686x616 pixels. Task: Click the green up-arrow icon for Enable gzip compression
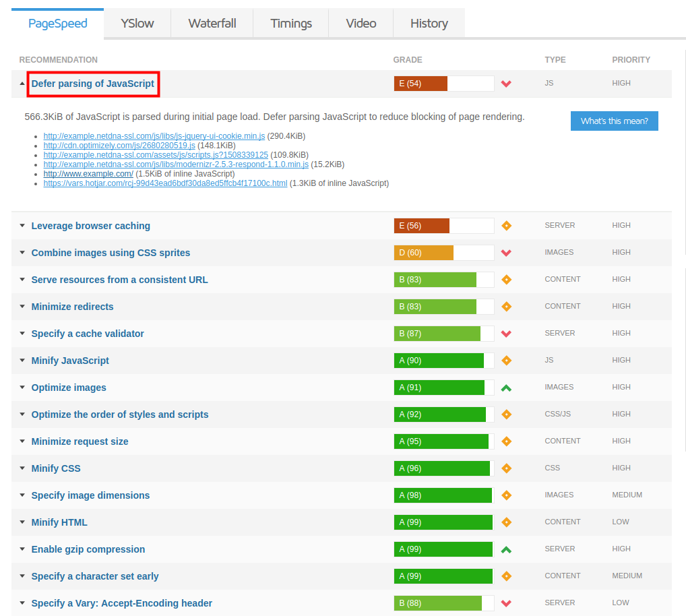(506, 549)
